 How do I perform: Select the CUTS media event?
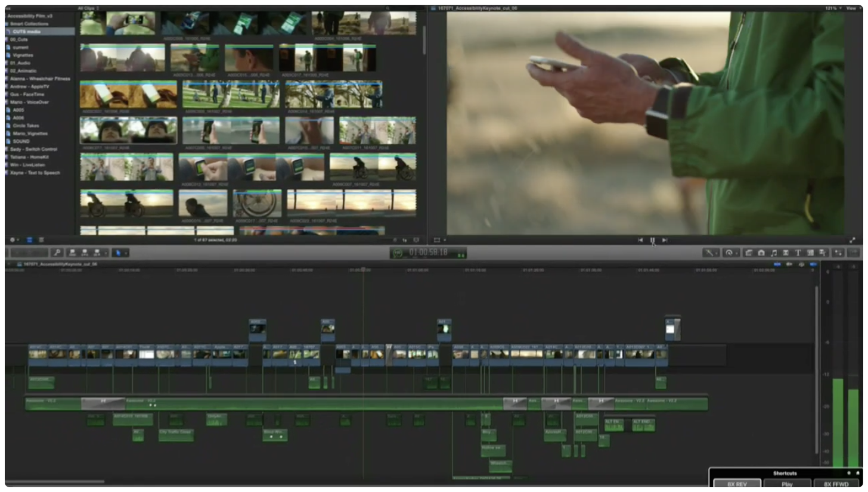tap(27, 32)
